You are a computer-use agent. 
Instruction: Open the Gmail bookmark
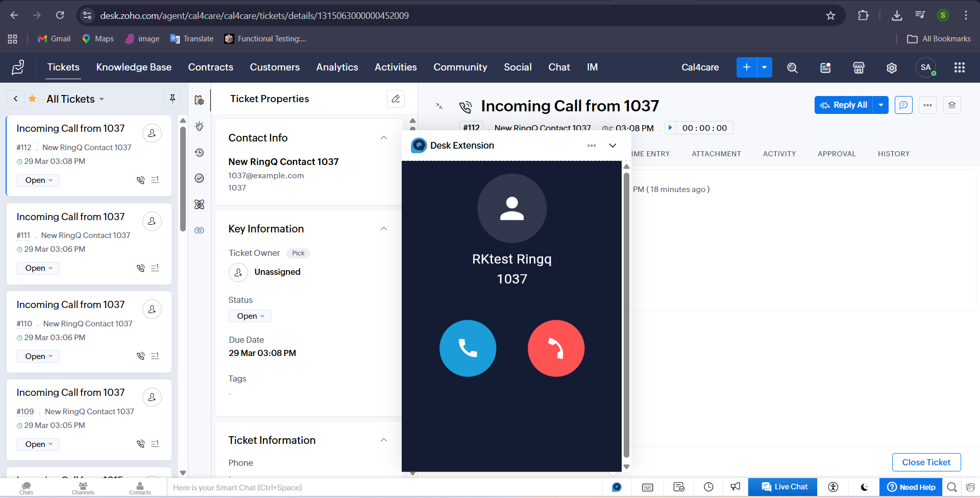(54, 39)
